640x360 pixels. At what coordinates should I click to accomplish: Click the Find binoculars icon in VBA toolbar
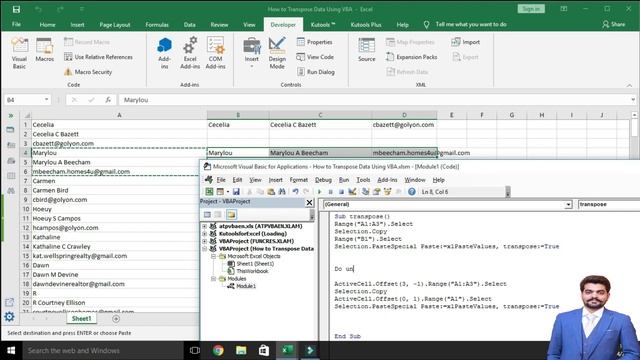[282, 191]
